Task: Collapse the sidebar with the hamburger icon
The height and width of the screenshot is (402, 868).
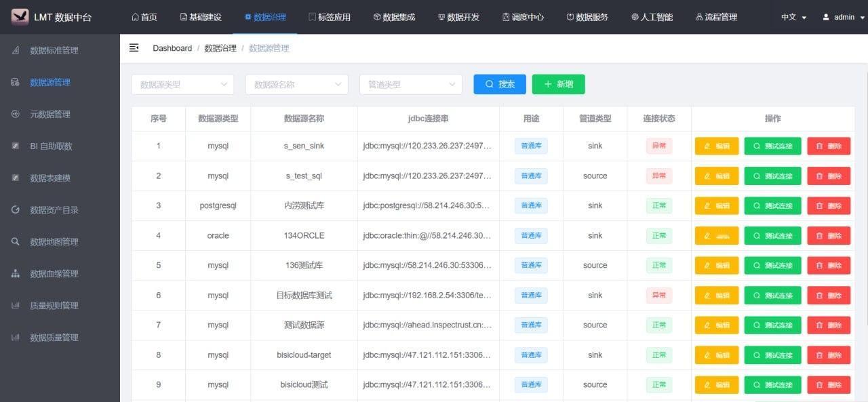Action: point(133,47)
